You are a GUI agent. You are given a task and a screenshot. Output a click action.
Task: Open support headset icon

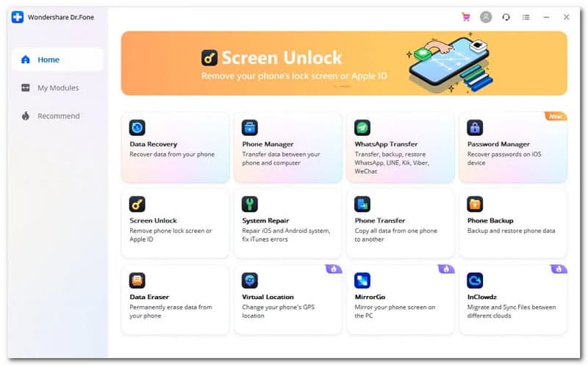pos(506,17)
